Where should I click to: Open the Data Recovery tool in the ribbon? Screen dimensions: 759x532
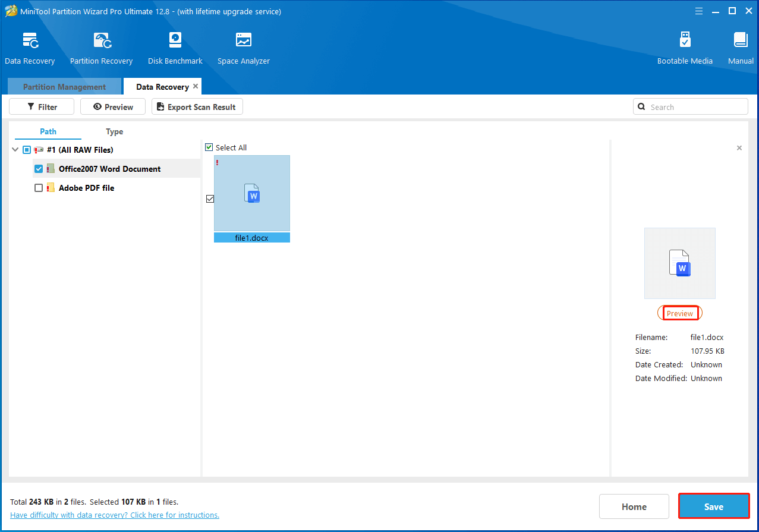[30, 49]
